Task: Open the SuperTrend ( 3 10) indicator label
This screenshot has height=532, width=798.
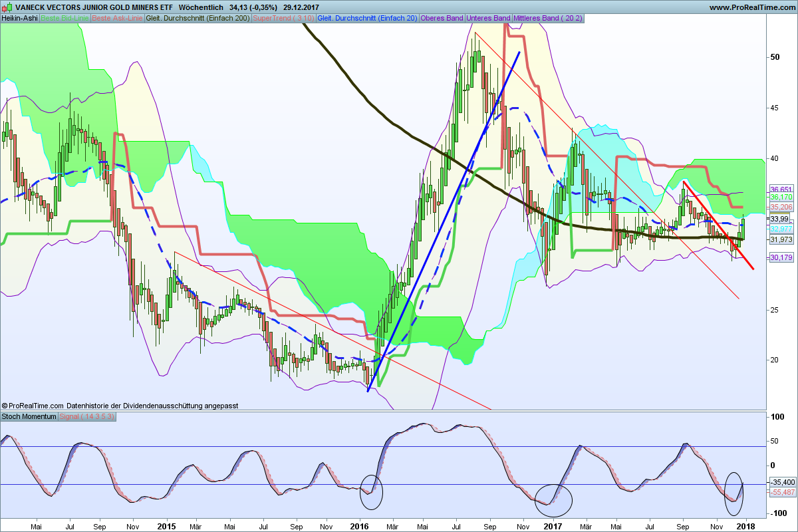Action: click(x=284, y=18)
